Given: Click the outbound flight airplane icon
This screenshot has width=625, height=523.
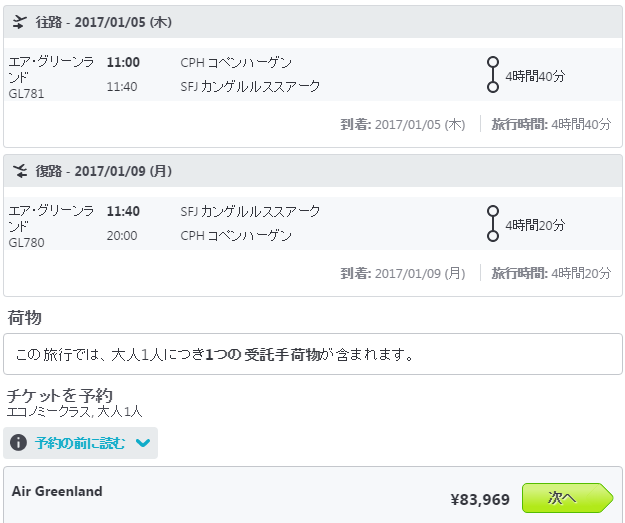Looking at the screenshot, I should click(19, 22).
